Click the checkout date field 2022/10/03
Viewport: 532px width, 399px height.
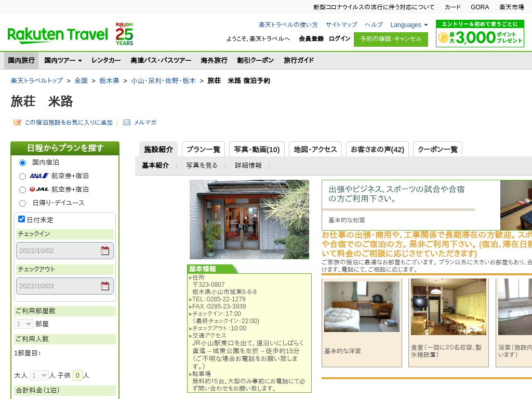point(65,286)
